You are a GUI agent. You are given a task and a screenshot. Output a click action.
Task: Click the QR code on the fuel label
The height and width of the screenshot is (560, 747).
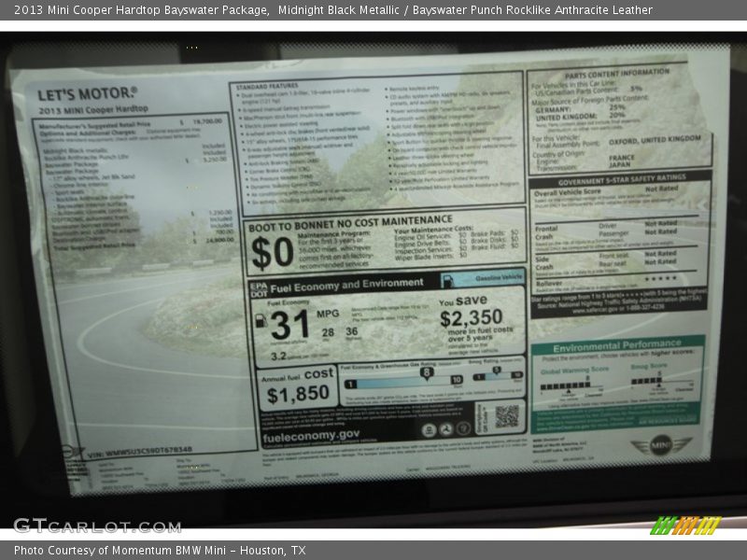[x=506, y=416]
